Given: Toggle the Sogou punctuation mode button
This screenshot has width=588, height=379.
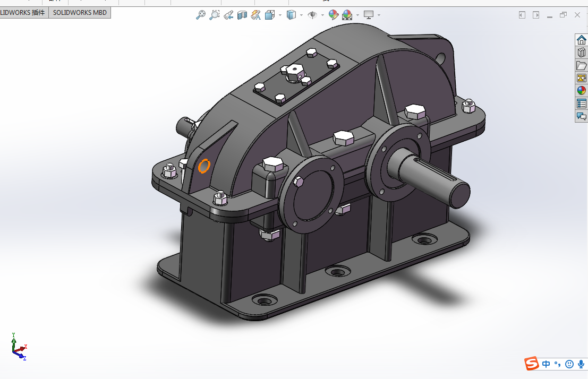Looking at the screenshot, I should (557, 364).
